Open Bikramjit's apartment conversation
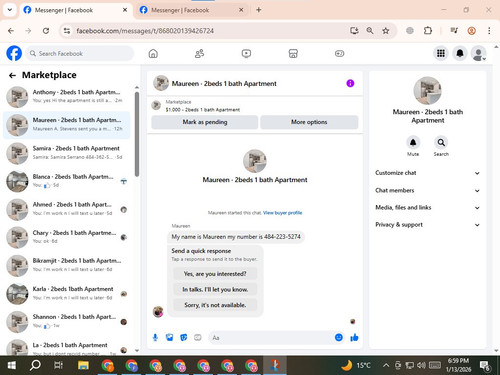Image resolution: width=500 pixels, height=375 pixels. (x=67, y=265)
